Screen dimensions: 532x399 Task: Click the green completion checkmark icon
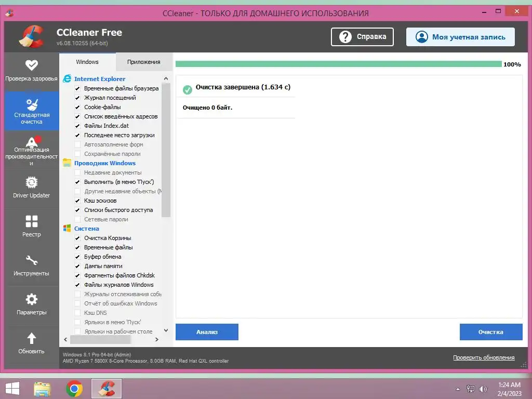point(187,89)
